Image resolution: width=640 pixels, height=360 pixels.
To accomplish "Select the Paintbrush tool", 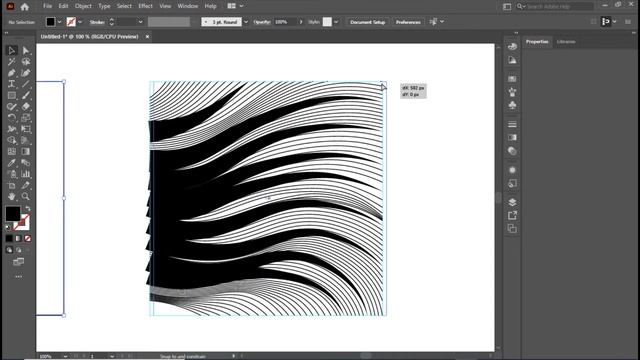I will click(26, 96).
